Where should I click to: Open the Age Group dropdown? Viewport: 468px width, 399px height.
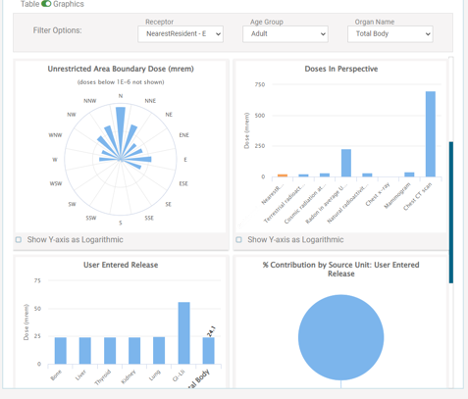coord(285,34)
